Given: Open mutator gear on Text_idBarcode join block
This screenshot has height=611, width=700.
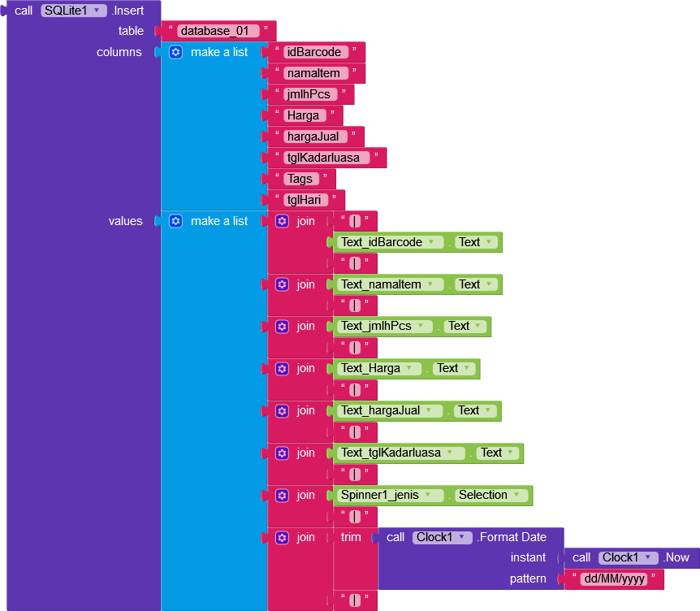Looking at the screenshot, I should pyautogui.click(x=282, y=221).
